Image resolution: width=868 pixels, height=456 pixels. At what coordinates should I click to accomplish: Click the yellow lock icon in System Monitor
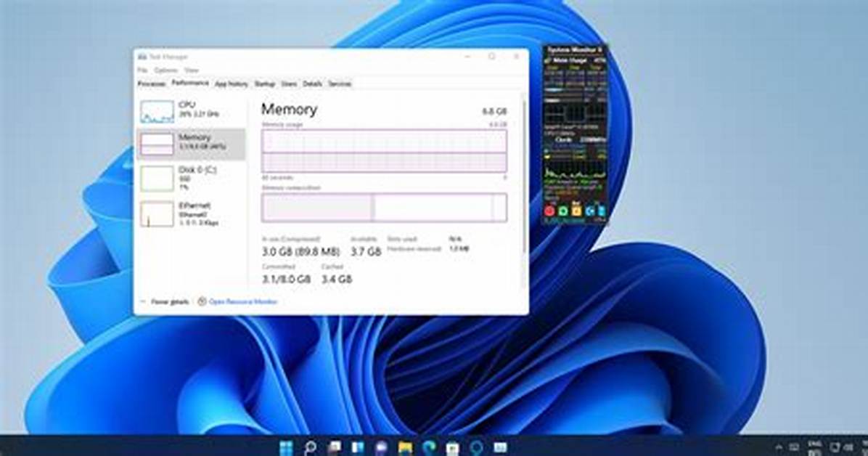click(576, 211)
